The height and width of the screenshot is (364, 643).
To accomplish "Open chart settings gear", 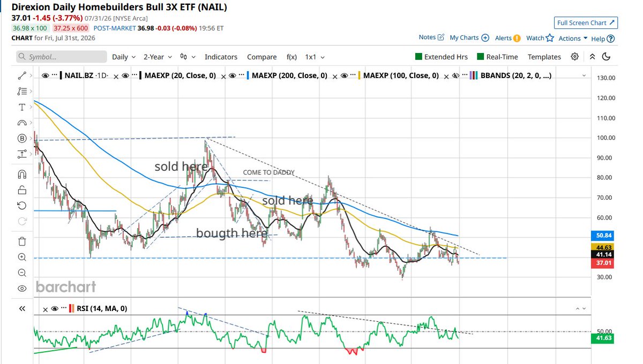I will coord(574,57).
